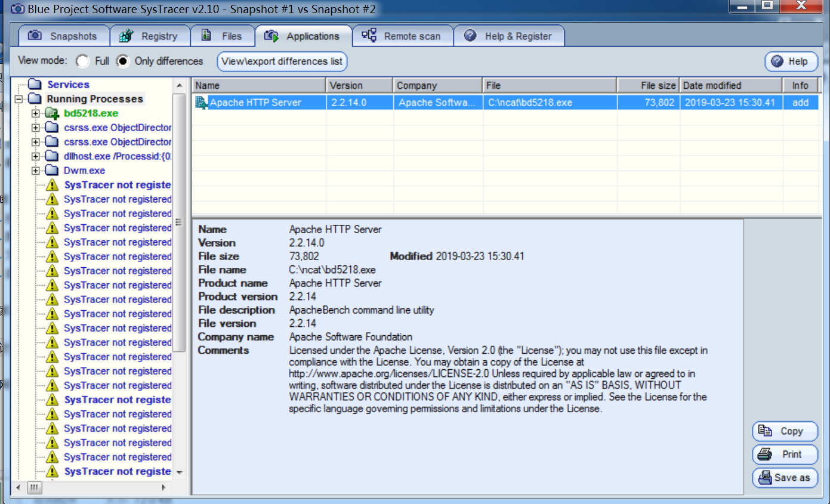830x504 pixels.
Task: Click the tree's vertical scrollbar thumb
Action: point(178,222)
